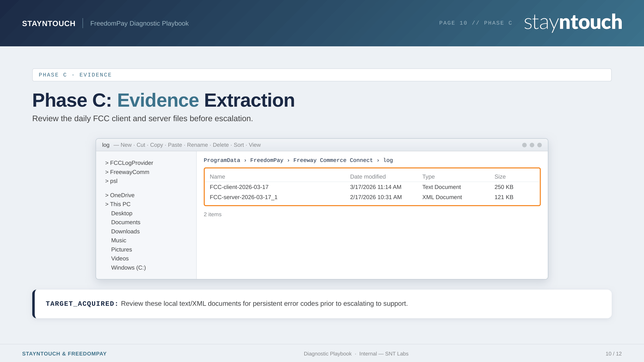The image size is (644, 362).
Task: Expand the FreewayComm tree node
Action: coord(127,172)
